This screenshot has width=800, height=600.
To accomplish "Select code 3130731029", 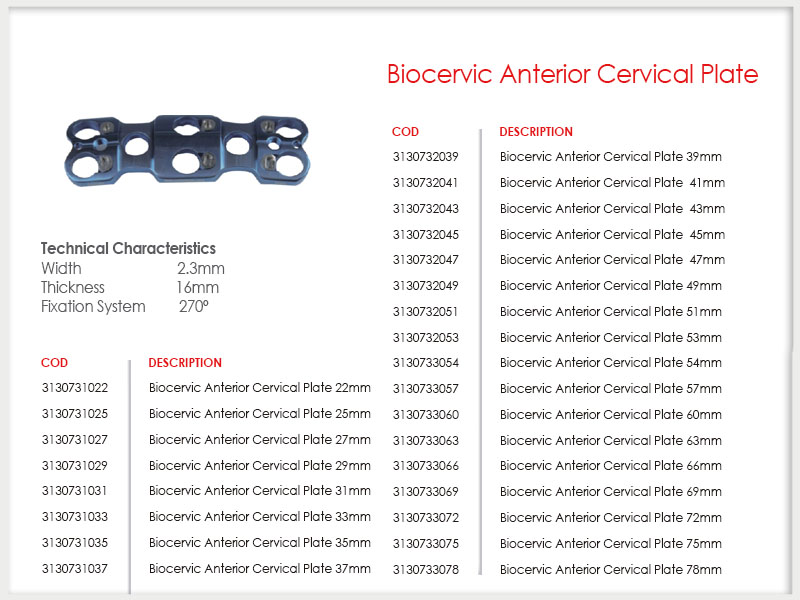I will click(x=75, y=466).
